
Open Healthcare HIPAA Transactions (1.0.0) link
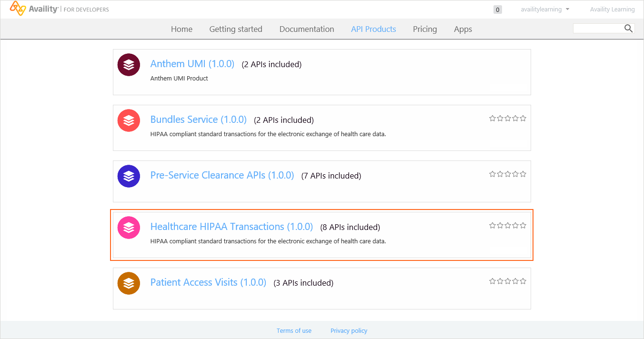[231, 227]
